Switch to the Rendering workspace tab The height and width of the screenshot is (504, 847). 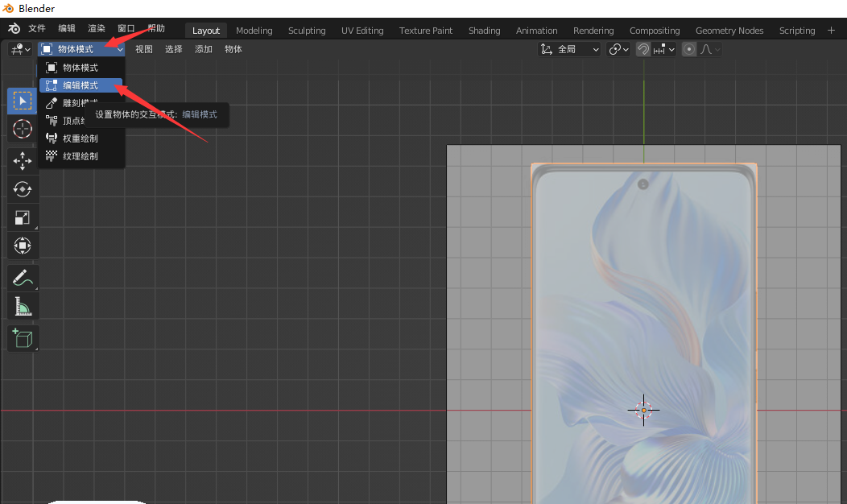[593, 31]
